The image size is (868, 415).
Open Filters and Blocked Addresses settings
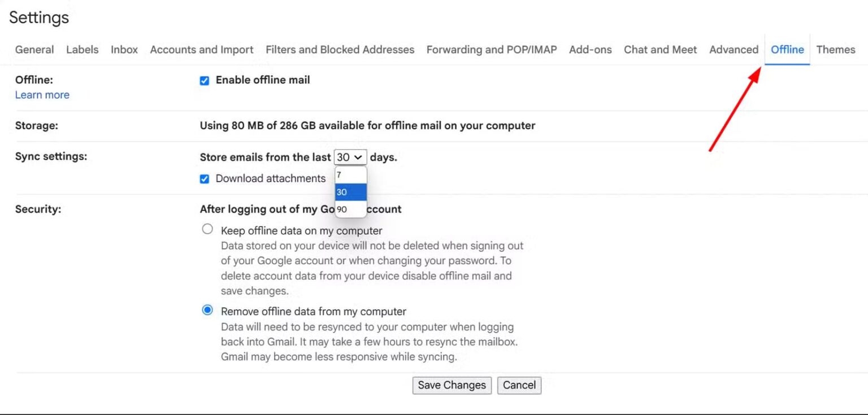(340, 50)
